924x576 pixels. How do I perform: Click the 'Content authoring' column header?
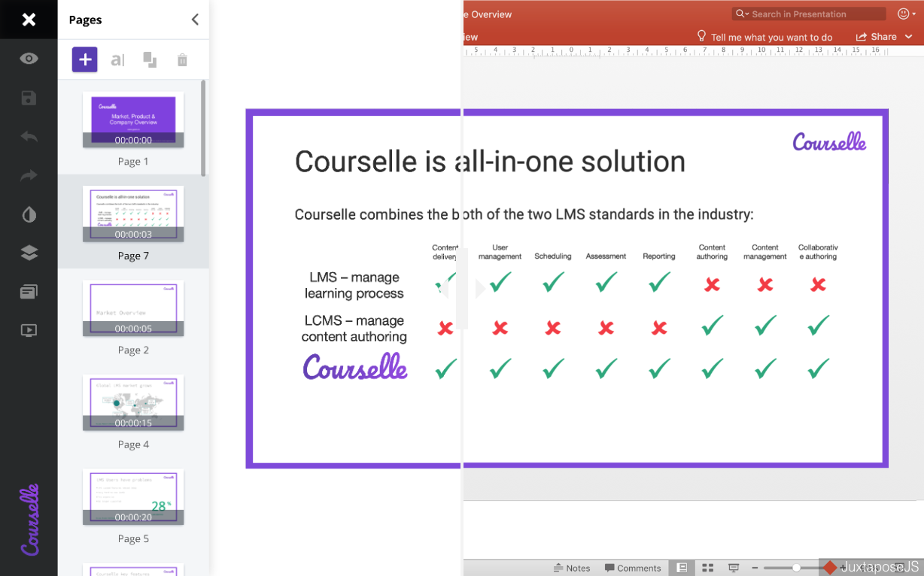click(x=712, y=252)
